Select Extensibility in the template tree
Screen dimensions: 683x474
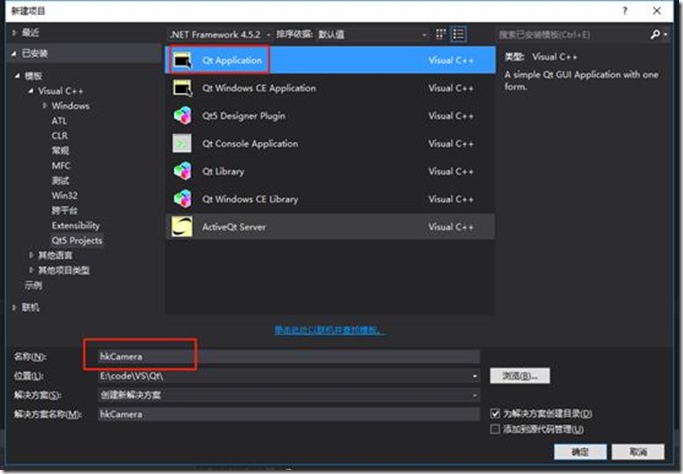(x=76, y=225)
